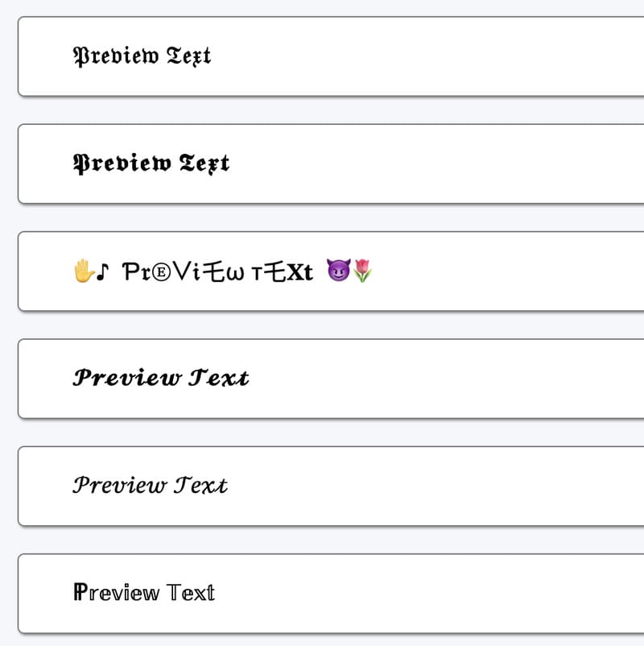Click the stylized X character in the emoji preview

click(295, 271)
